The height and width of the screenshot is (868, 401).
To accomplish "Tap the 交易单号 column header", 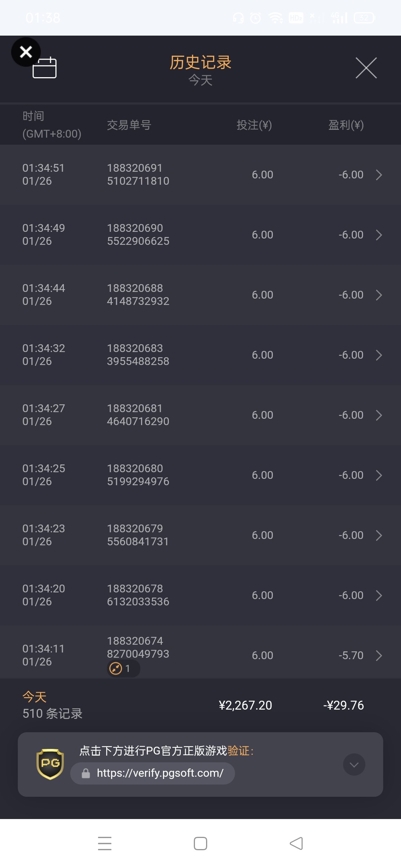I will [x=129, y=125].
